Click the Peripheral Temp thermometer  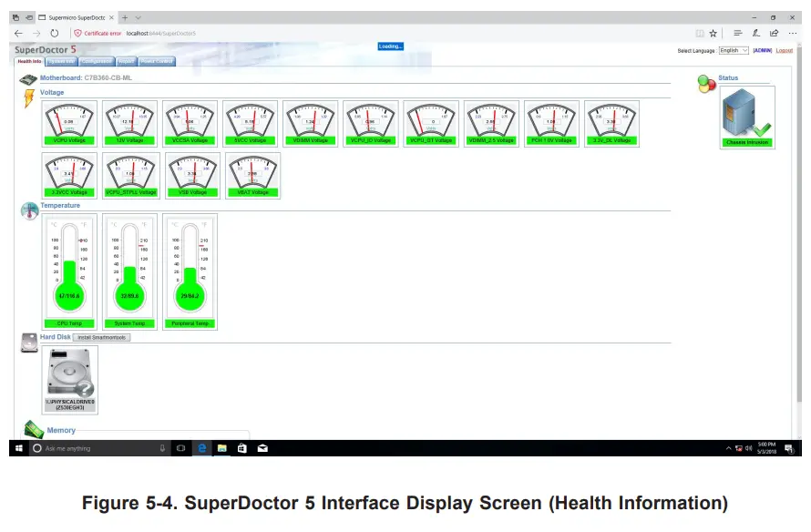(x=190, y=272)
